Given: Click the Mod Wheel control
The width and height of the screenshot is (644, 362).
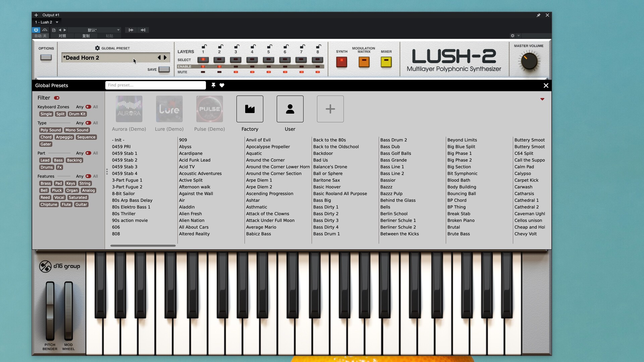Looking at the screenshot, I should [x=68, y=311].
